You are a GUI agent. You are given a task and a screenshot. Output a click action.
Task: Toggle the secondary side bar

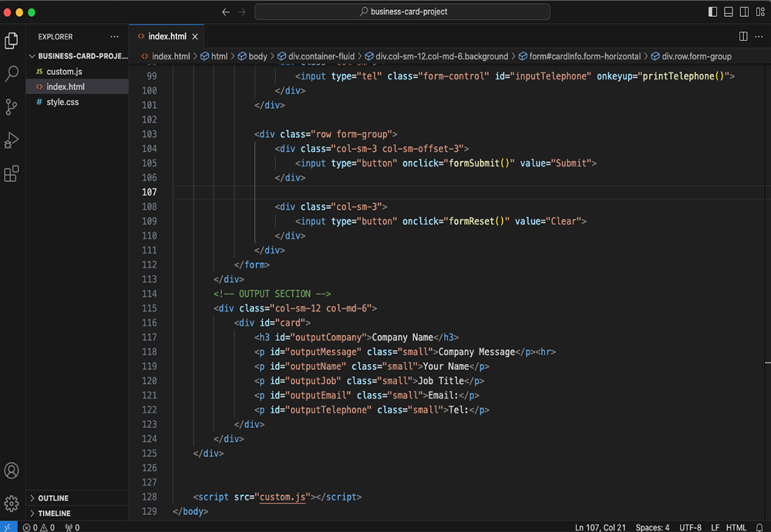[744, 12]
